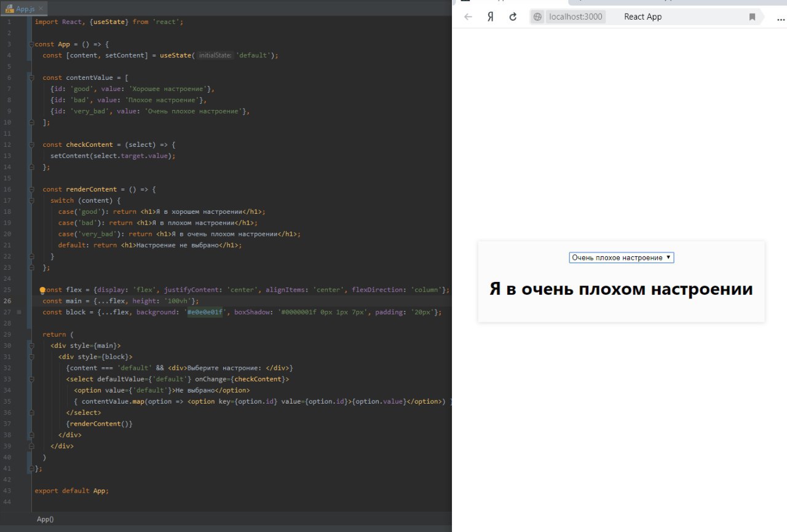Click the localhost:3000 address field
787x532 pixels.
pos(574,17)
